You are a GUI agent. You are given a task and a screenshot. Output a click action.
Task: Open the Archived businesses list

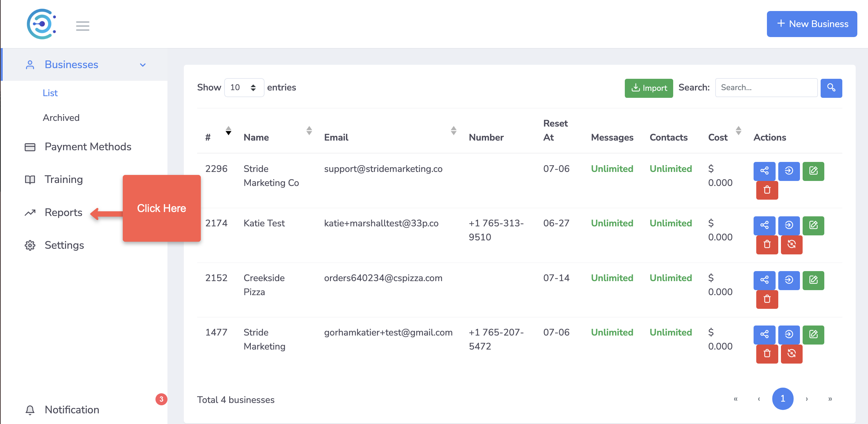click(x=61, y=118)
